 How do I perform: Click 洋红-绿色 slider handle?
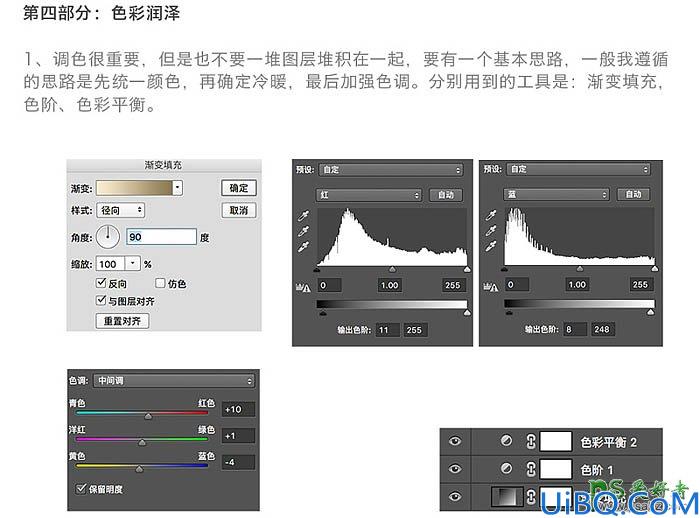(x=142, y=443)
